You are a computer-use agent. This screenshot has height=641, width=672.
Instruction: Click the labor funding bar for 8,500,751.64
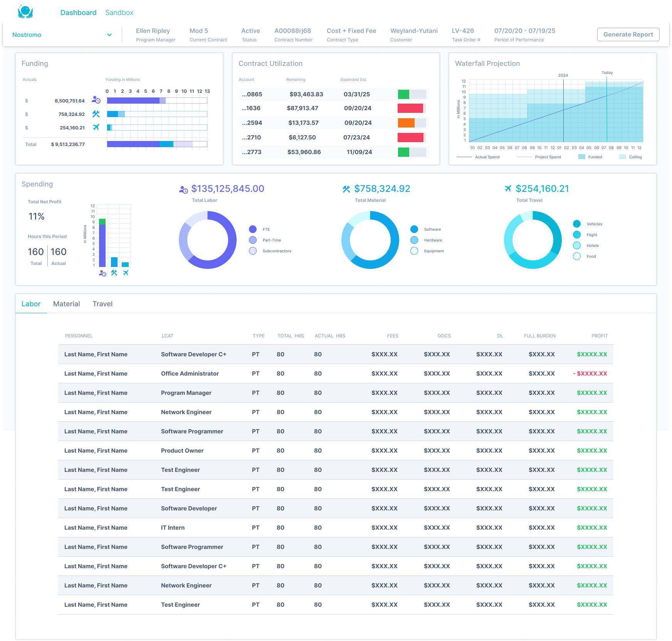tap(157, 101)
